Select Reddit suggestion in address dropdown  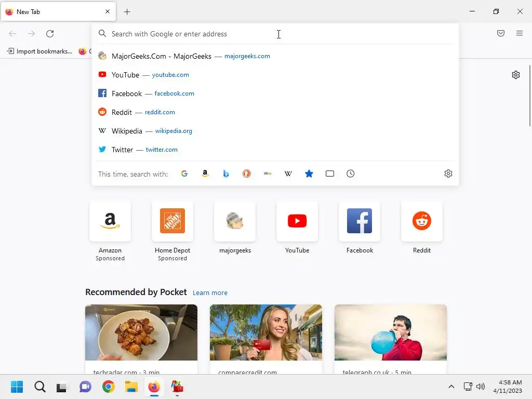point(275,112)
